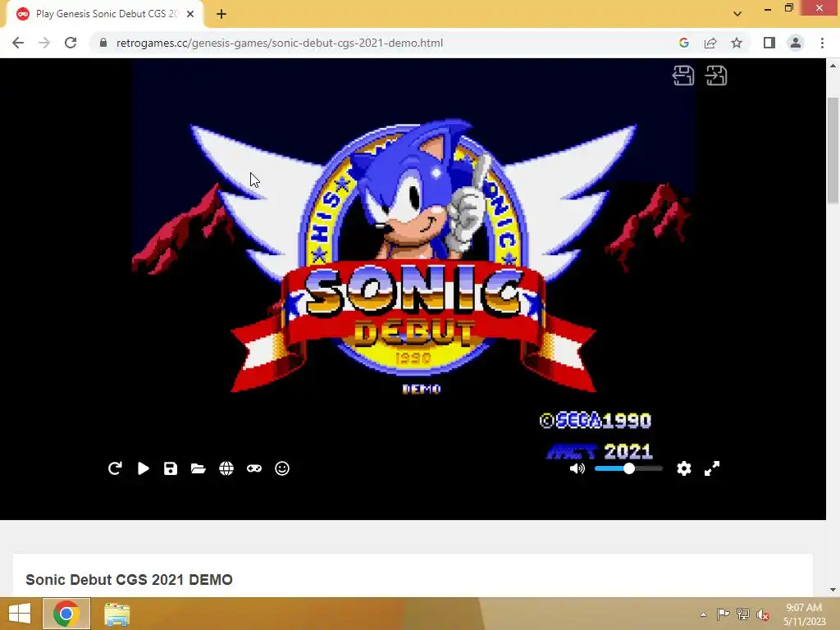Image resolution: width=840 pixels, height=630 pixels.
Task: Open emulator settings gear
Action: pyautogui.click(x=683, y=468)
